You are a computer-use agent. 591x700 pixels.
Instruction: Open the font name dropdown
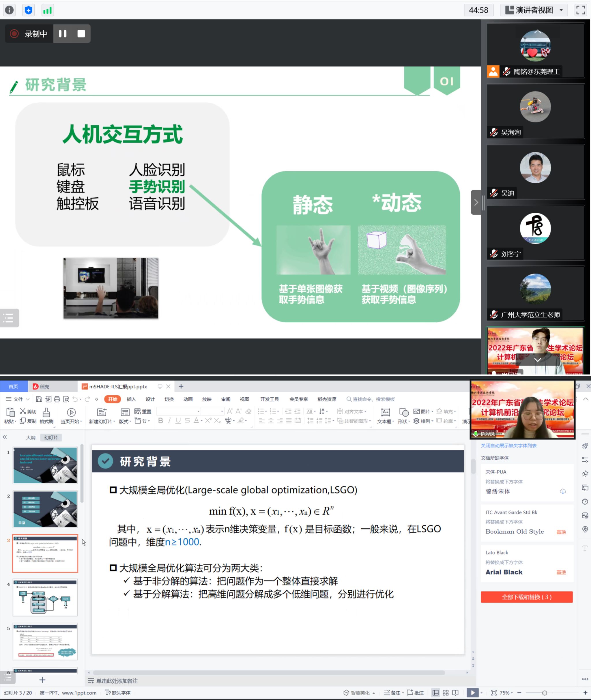198,411
